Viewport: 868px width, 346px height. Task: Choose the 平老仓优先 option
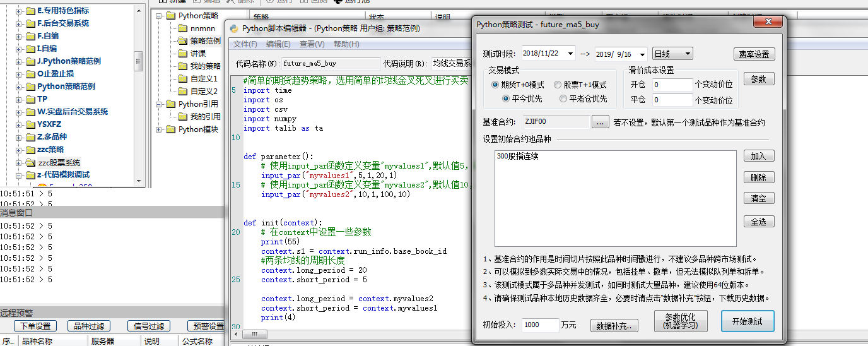563,98
